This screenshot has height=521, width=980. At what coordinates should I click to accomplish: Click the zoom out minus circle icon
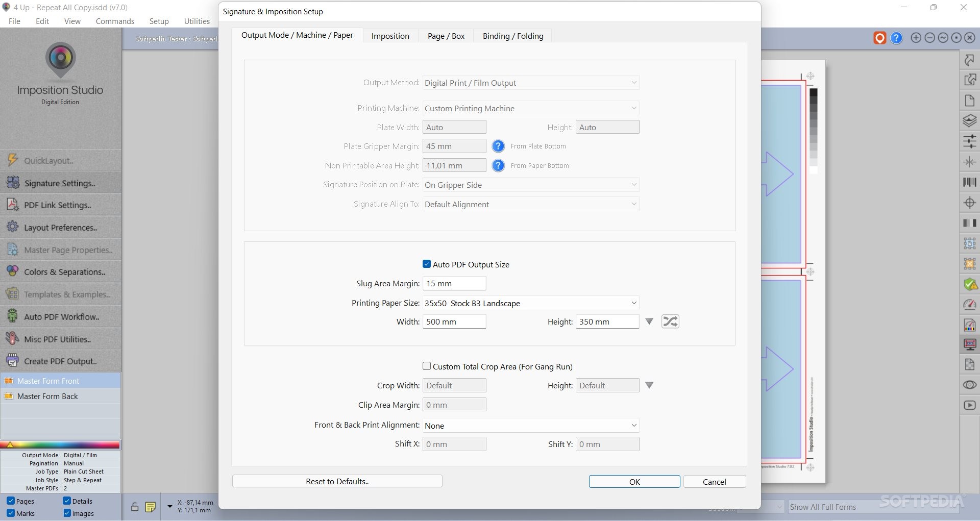[929, 38]
